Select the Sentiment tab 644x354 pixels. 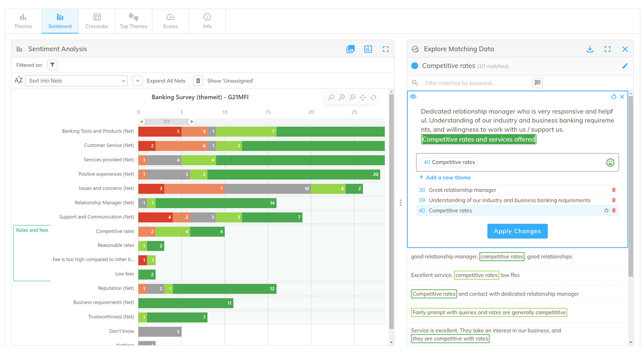coord(60,21)
